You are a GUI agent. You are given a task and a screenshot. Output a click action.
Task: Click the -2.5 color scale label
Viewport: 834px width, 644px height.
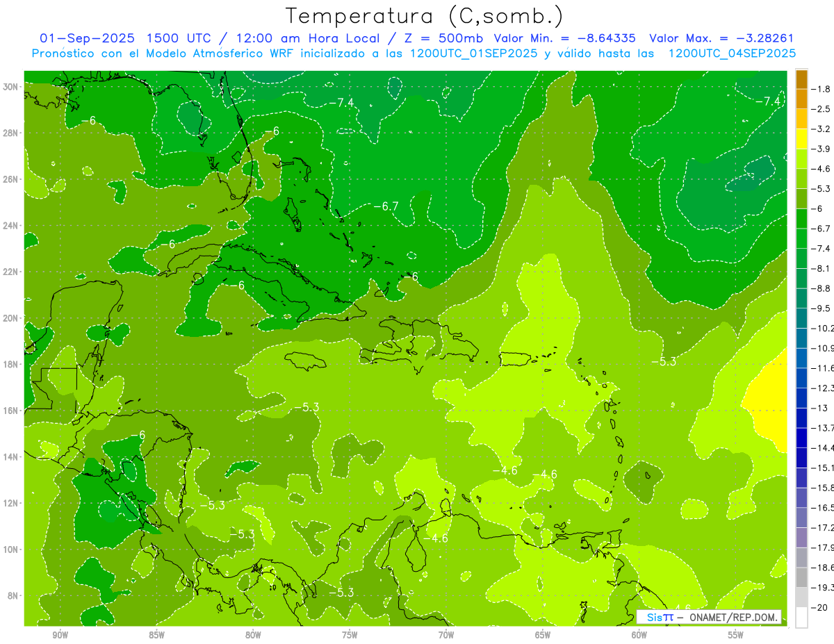821,109
